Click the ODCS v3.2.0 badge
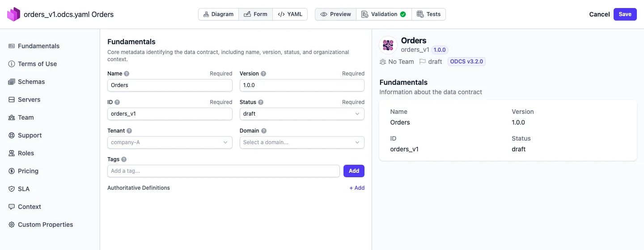Image resolution: width=644 pixels, height=250 pixels. 466,62
